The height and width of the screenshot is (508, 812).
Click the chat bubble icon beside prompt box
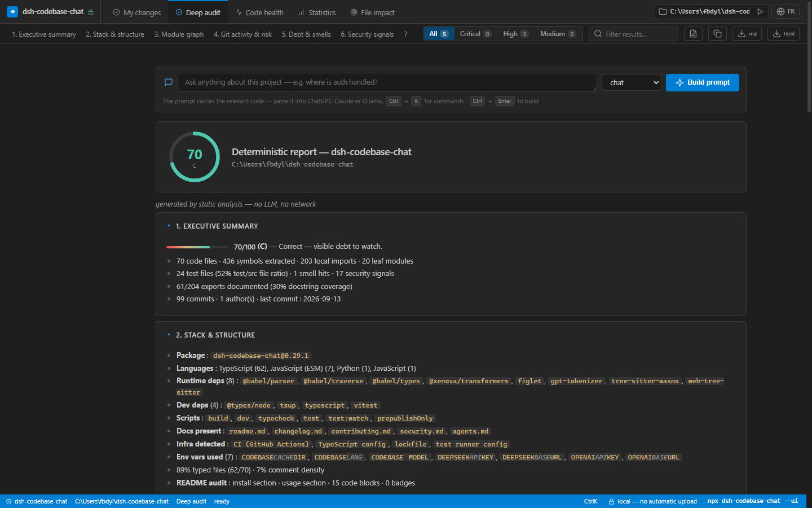click(168, 82)
